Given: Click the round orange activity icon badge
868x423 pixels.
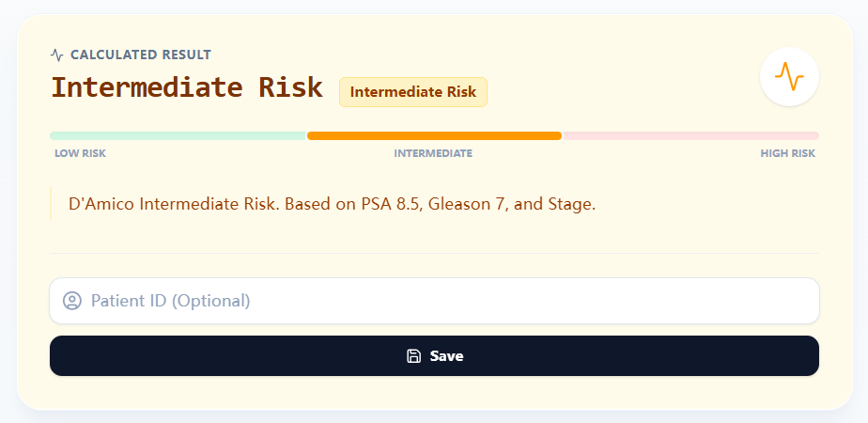Looking at the screenshot, I should point(789,76).
